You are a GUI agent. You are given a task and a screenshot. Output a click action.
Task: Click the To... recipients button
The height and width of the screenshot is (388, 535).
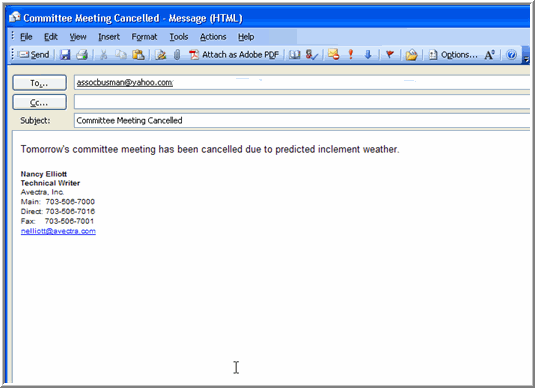[40, 83]
